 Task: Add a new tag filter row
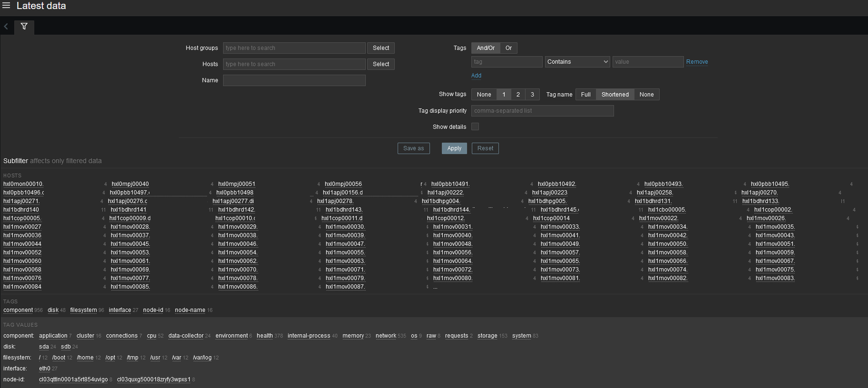pos(476,76)
